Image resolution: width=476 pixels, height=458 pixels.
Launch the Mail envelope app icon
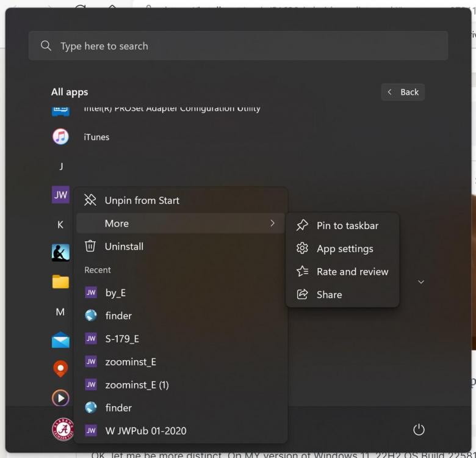[x=60, y=340]
